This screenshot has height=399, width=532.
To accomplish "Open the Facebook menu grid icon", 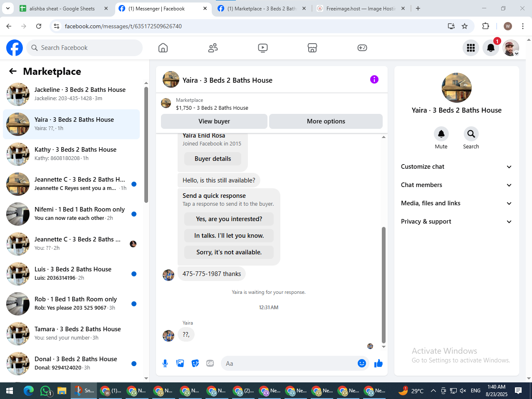I will click(471, 48).
